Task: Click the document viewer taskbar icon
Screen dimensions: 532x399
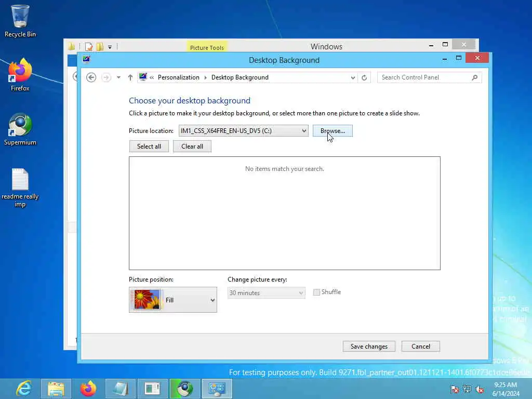Action: [152, 389]
